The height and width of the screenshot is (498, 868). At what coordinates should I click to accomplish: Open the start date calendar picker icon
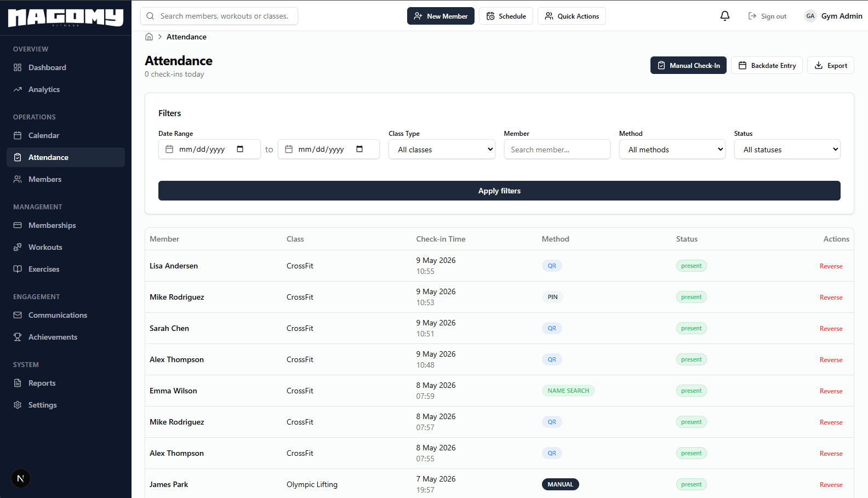coord(240,149)
